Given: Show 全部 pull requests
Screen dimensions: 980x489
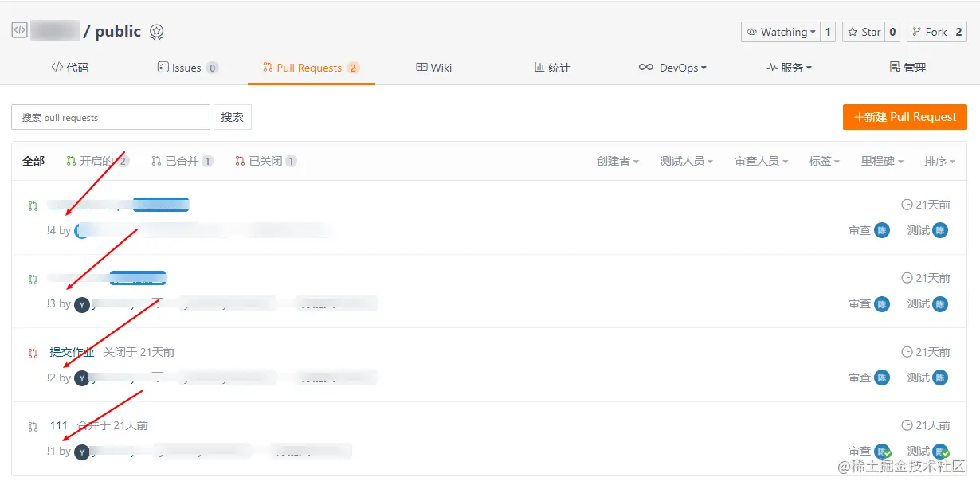Looking at the screenshot, I should [33, 161].
